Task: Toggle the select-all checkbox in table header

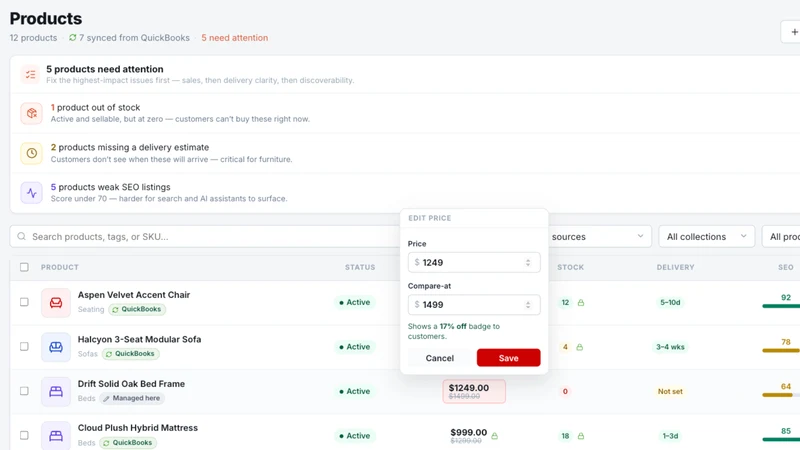Action: (x=24, y=267)
